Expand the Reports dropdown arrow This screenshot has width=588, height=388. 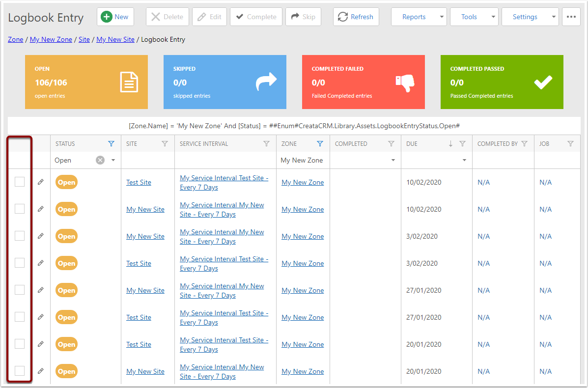tap(442, 17)
